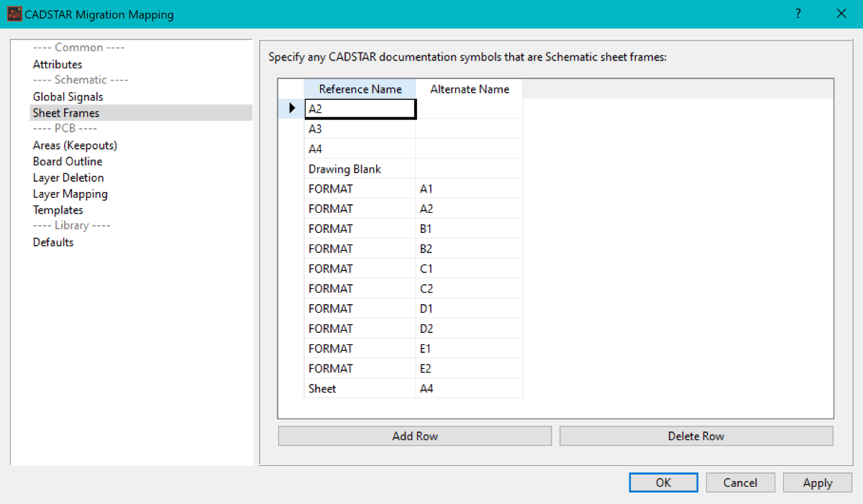
Task: Click the current row arrow indicator
Action: [x=292, y=109]
